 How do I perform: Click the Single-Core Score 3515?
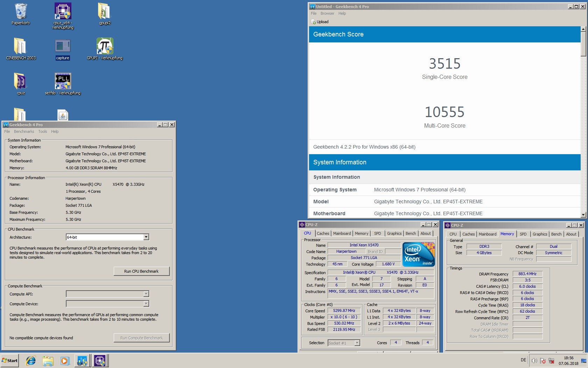click(444, 64)
